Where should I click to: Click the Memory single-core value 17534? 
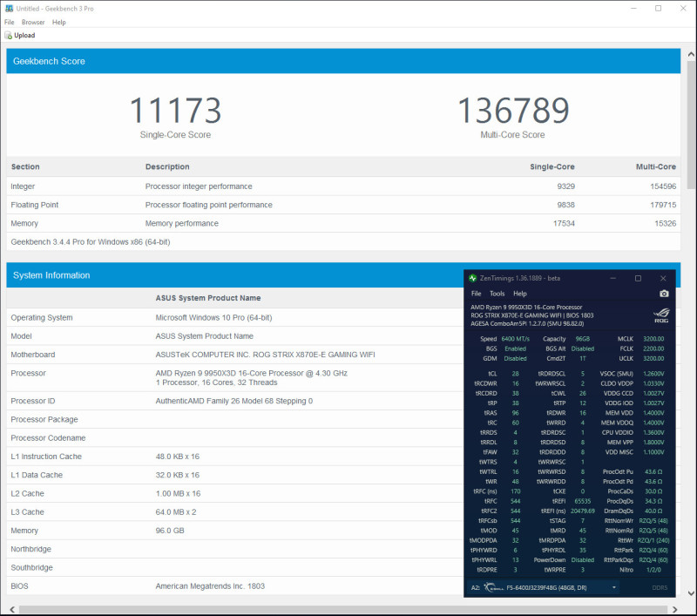(x=564, y=223)
